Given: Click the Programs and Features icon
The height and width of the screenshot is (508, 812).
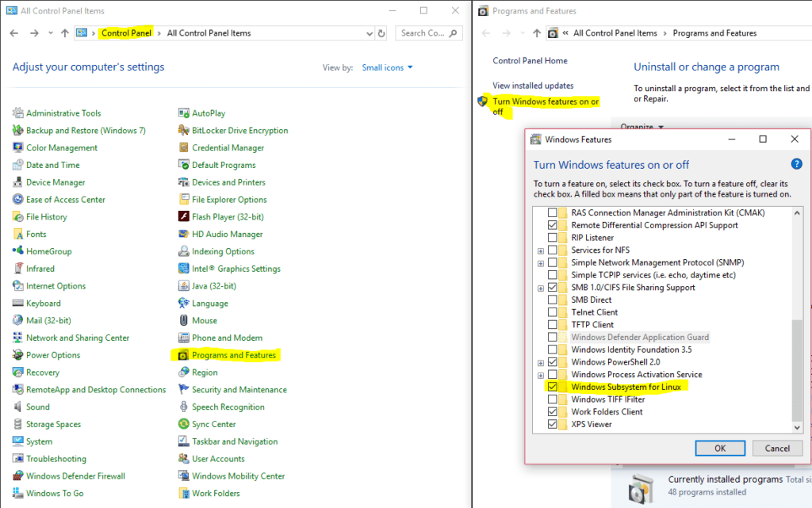Looking at the screenshot, I should [183, 355].
